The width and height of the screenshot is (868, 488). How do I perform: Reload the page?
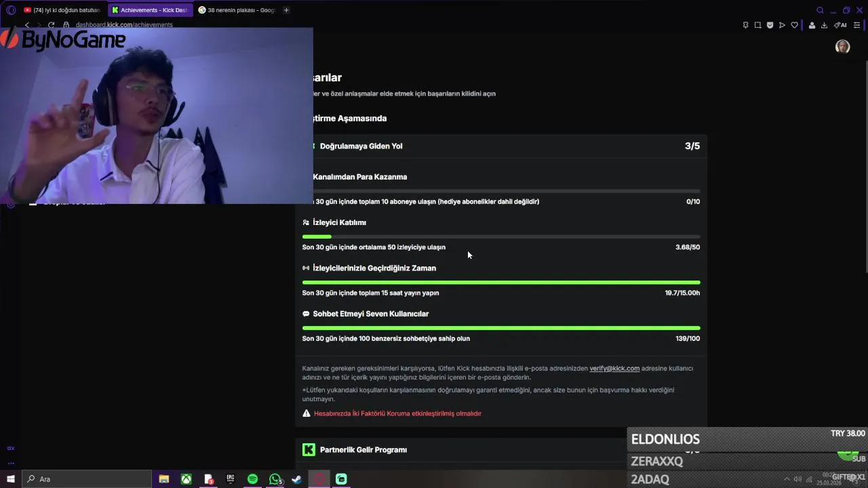click(51, 25)
